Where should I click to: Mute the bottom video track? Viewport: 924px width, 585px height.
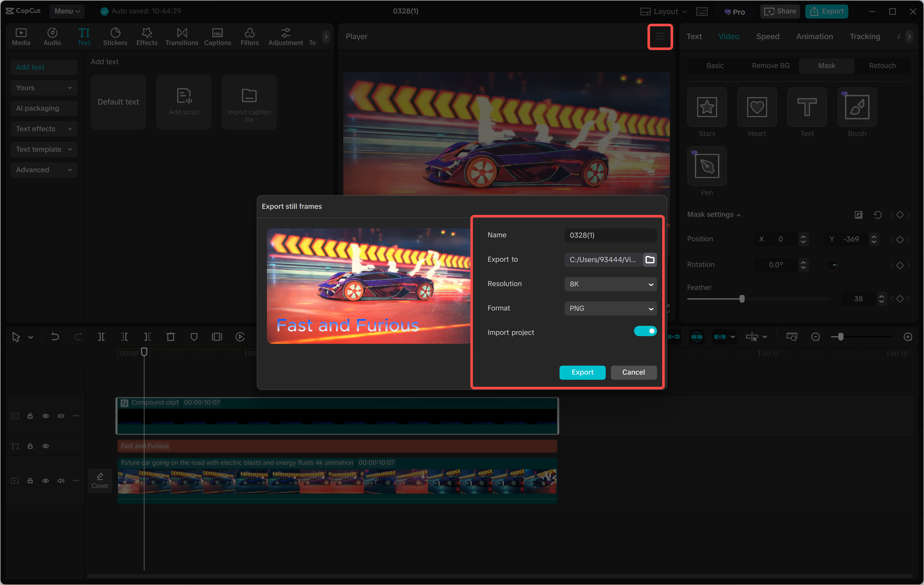pos(61,480)
